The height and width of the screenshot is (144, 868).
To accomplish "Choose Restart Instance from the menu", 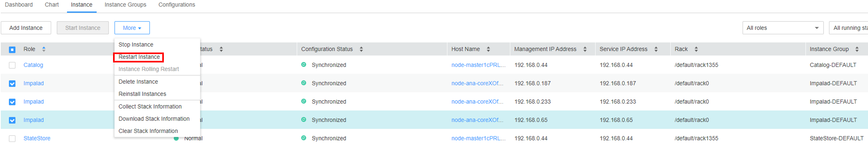I will pos(139,57).
